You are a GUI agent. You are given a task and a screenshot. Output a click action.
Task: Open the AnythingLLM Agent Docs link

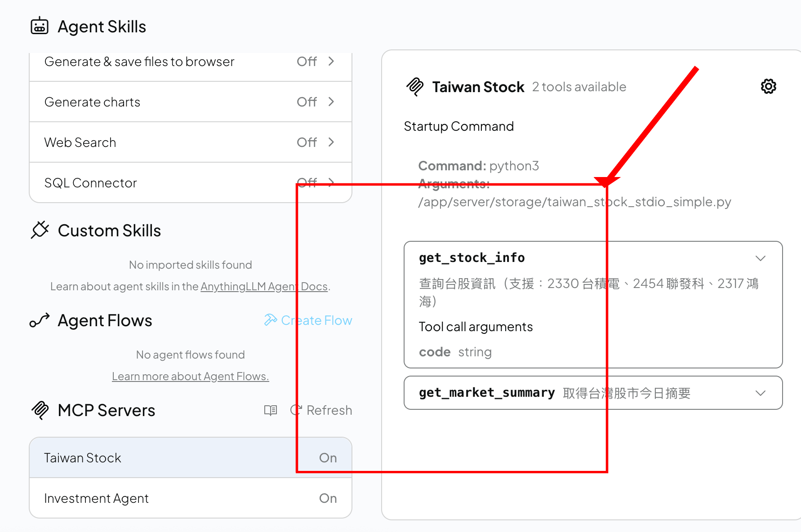click(x=264, y=287)
